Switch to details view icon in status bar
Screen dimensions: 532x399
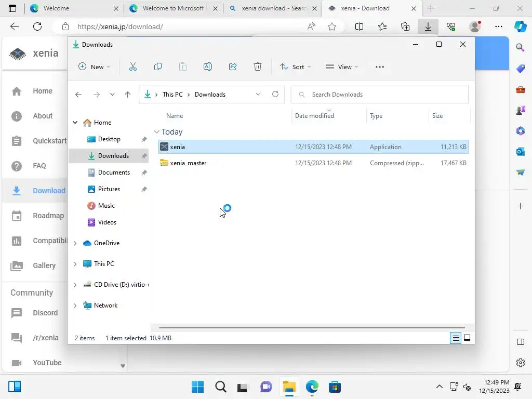[x=456, y=338]
